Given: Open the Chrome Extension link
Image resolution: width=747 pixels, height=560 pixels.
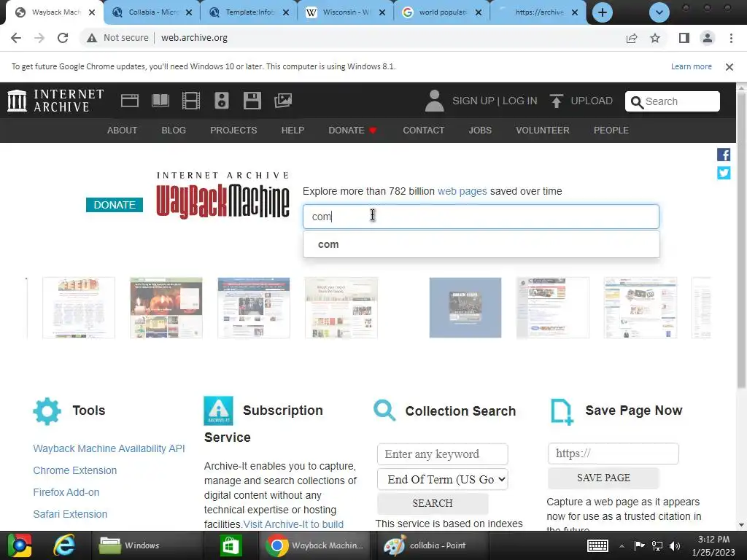Looking at the screenshot, I should pos(75,470).
